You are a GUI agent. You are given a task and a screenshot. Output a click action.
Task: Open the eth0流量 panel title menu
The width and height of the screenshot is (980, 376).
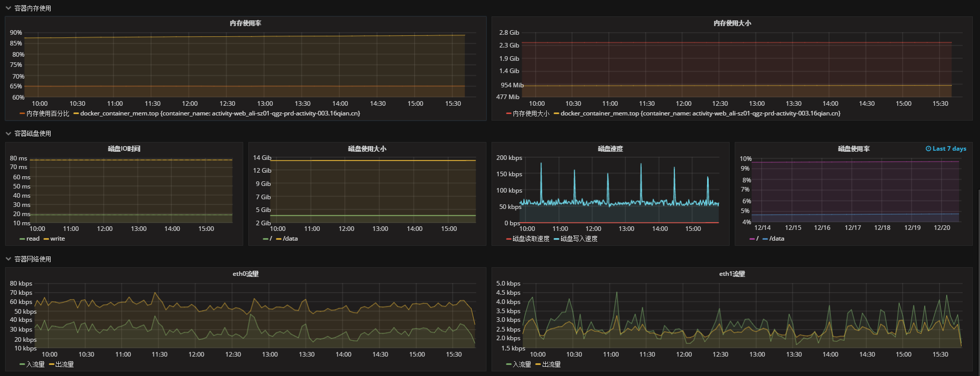tap(246, 274)
